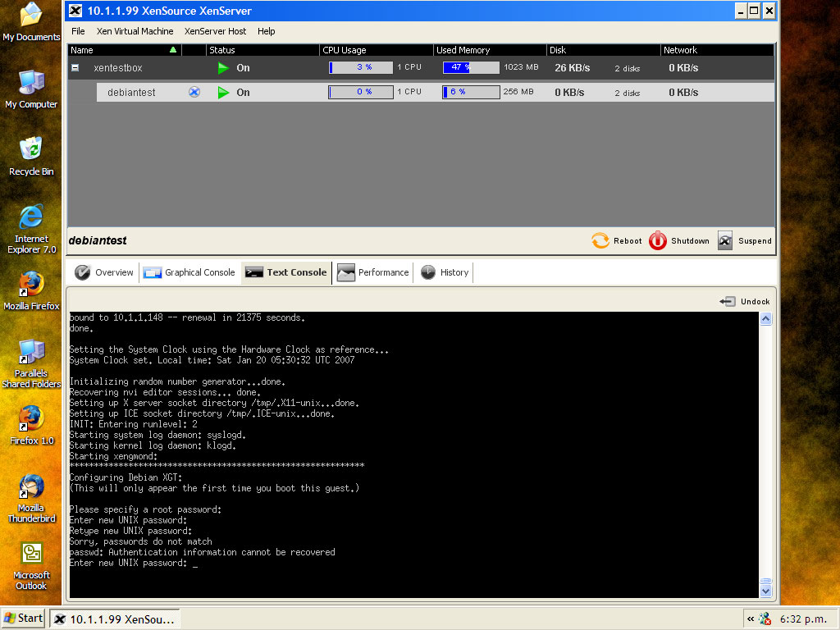Image resolution: width=840 pixels, height=630 pixels.
Task: Click the 256 MB memory value
Action: pos(518,92)
